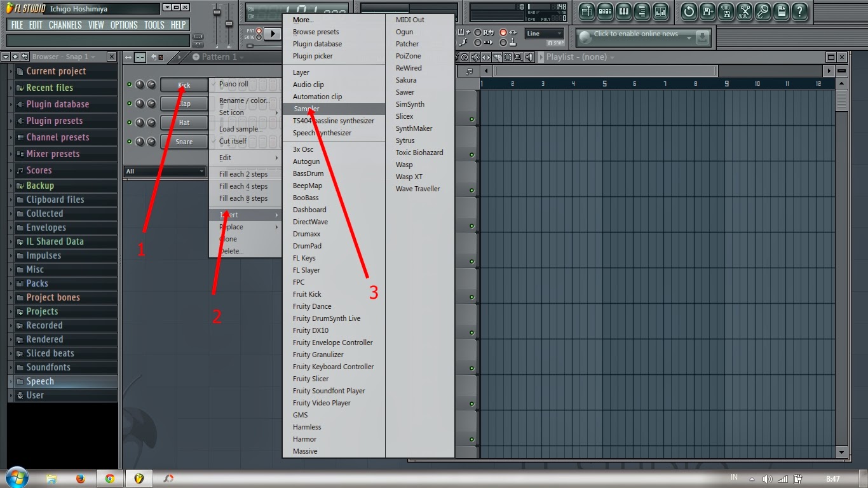The height and width of the screenshot is (488, 868).
Task: Click the Kick channel button
Action: coord(184,85)
